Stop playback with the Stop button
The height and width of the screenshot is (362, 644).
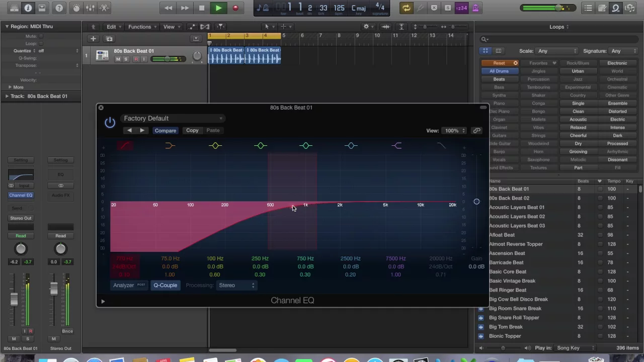tap(202, 8)
